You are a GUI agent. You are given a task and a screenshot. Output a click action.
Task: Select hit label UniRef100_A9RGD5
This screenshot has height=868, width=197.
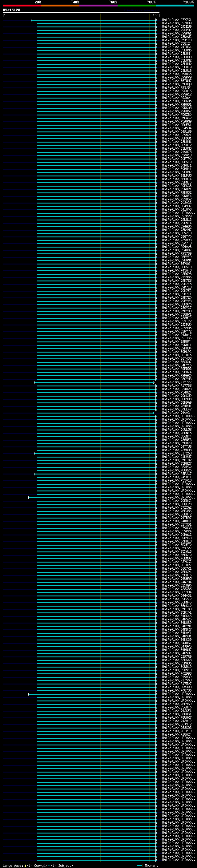tap(177, 101)
